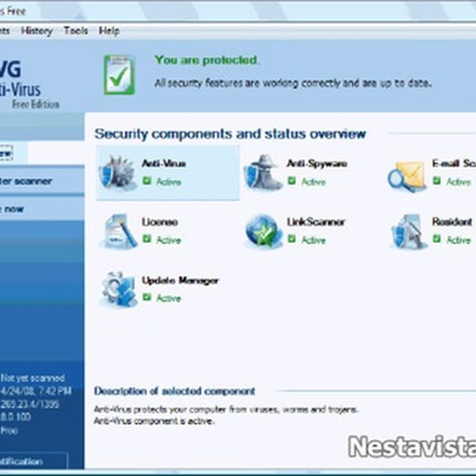Select the License document icon

119,231
